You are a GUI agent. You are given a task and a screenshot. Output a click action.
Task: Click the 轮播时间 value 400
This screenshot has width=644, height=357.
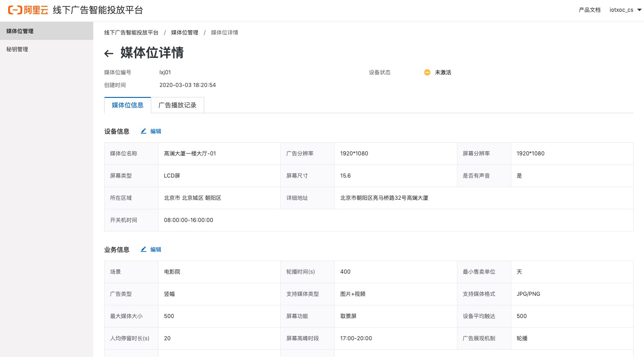[x=345, y=272]
